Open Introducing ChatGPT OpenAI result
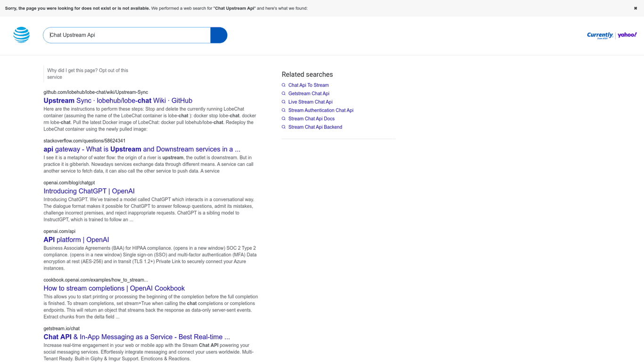Image resolution: width=644 pixels, height=362 pixels. pyautogui.click(x=89, y=191)
